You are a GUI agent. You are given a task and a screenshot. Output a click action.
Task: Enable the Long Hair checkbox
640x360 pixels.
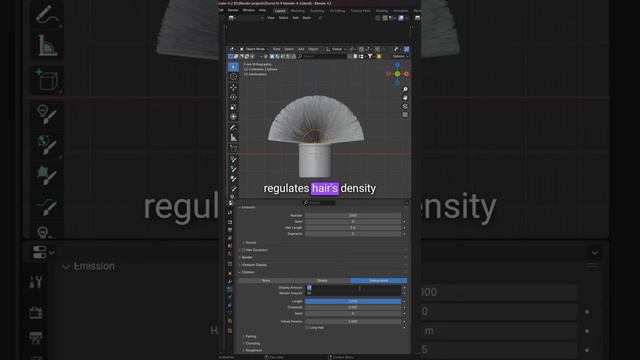coord(307,327)
